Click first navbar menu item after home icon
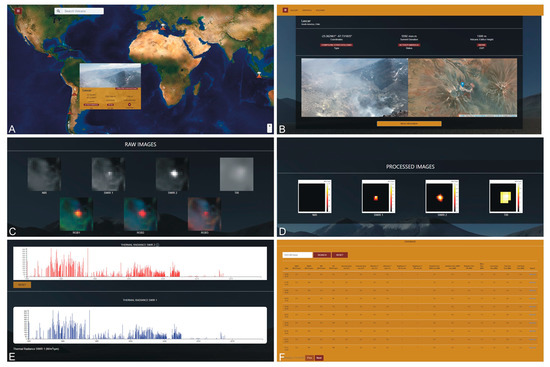Image resolution: width=550 pixels, height=367 pixels. pos(294,10)
